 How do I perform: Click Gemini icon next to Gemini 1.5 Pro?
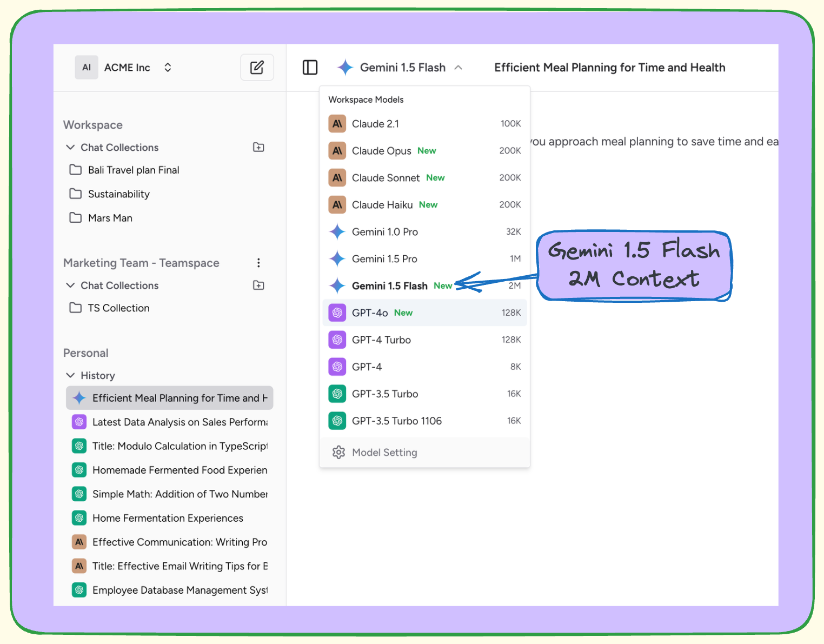[337, 259]
